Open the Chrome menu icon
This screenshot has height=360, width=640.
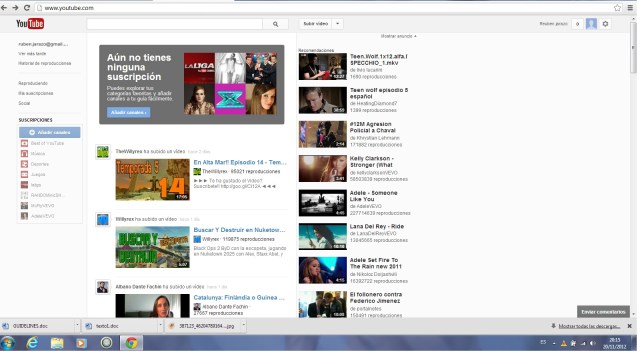click(630, 8)
